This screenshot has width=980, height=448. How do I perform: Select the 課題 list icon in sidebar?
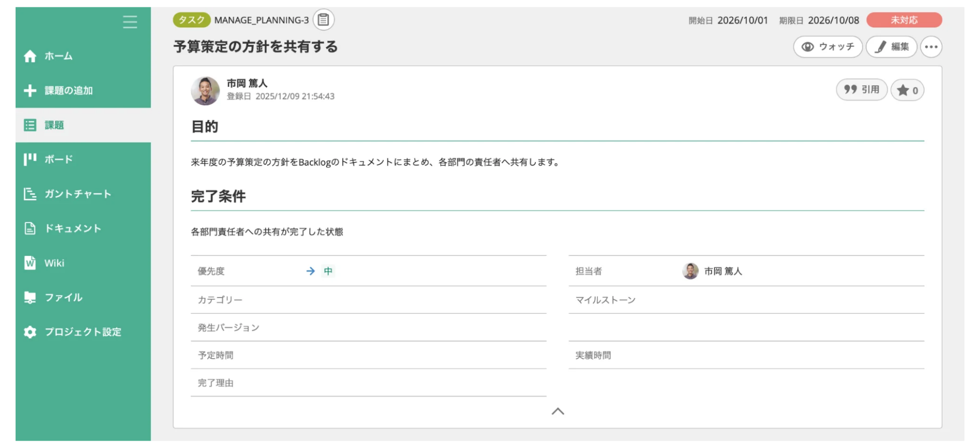pyautogui.click(x=30, y=125)
